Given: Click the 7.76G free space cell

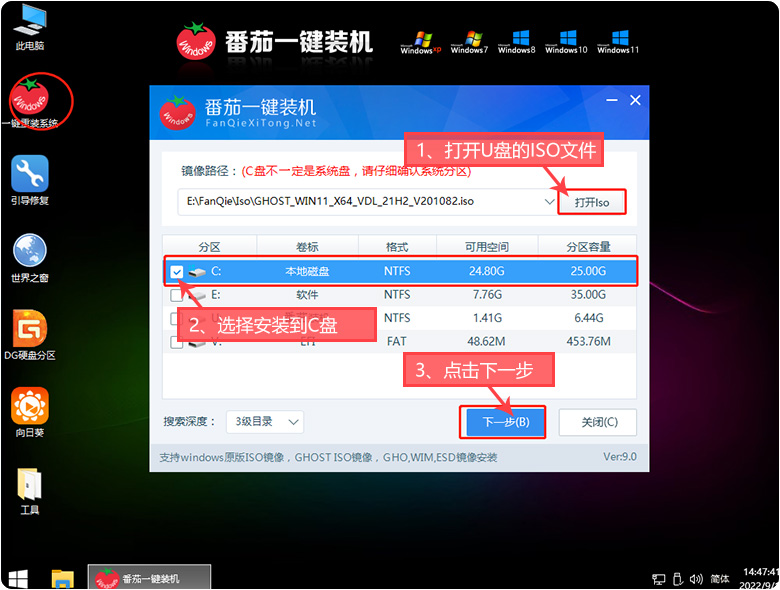Looking at the screenshot, I should [488, 295].
